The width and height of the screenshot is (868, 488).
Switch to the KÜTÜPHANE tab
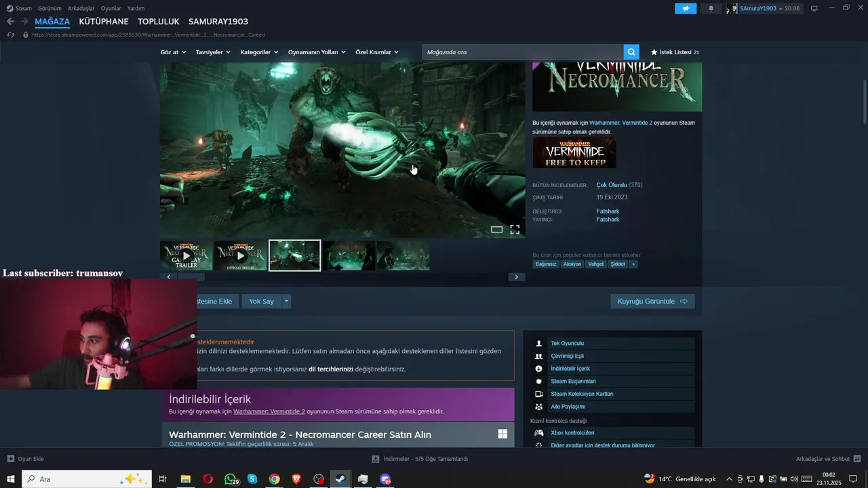[x=104, y=22]
